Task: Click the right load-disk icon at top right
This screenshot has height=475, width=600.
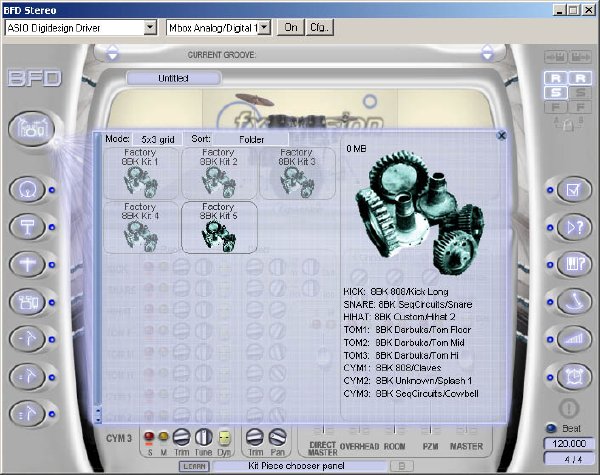Action: [580, 58]
